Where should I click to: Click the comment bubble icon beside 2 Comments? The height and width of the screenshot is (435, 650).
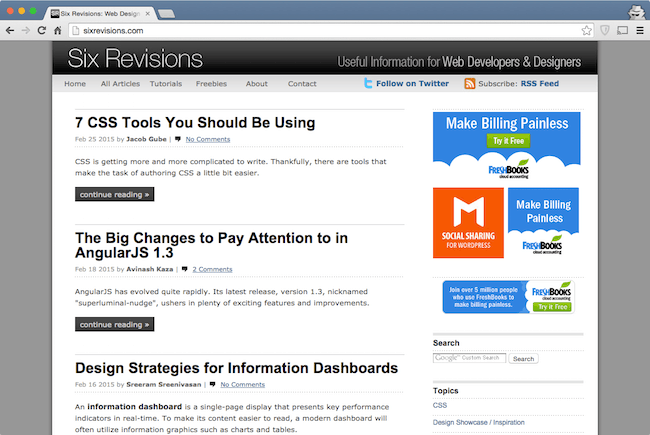[x=184, y=269]
